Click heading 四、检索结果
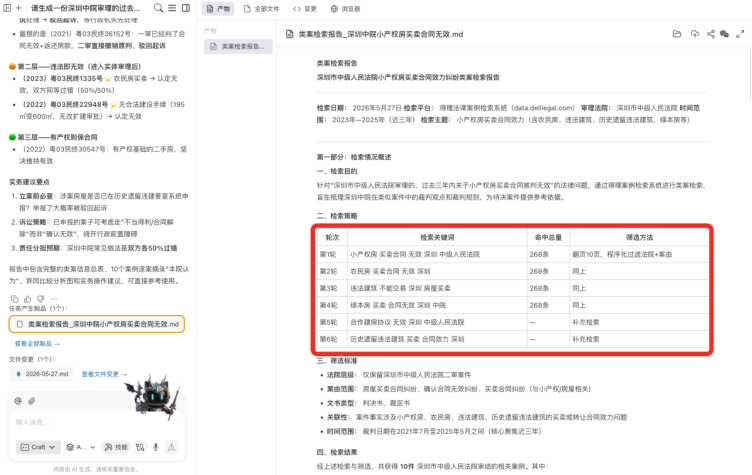 click(337, 452)
